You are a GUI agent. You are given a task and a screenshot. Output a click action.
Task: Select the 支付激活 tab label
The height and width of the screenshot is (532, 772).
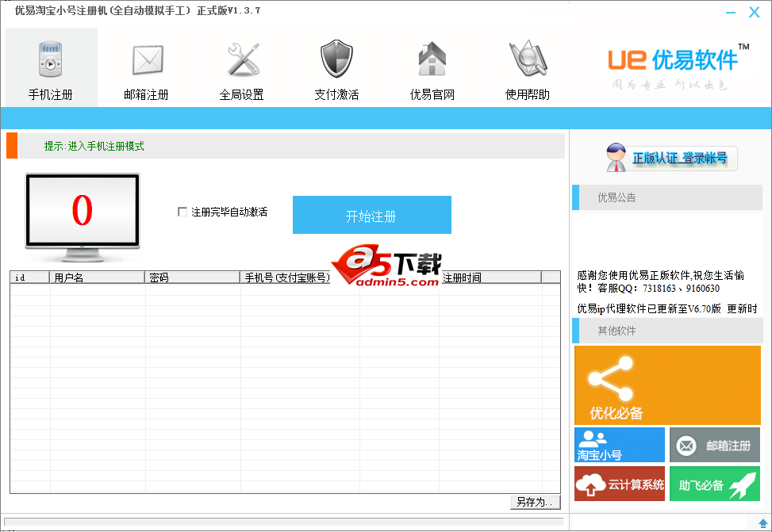336,94
